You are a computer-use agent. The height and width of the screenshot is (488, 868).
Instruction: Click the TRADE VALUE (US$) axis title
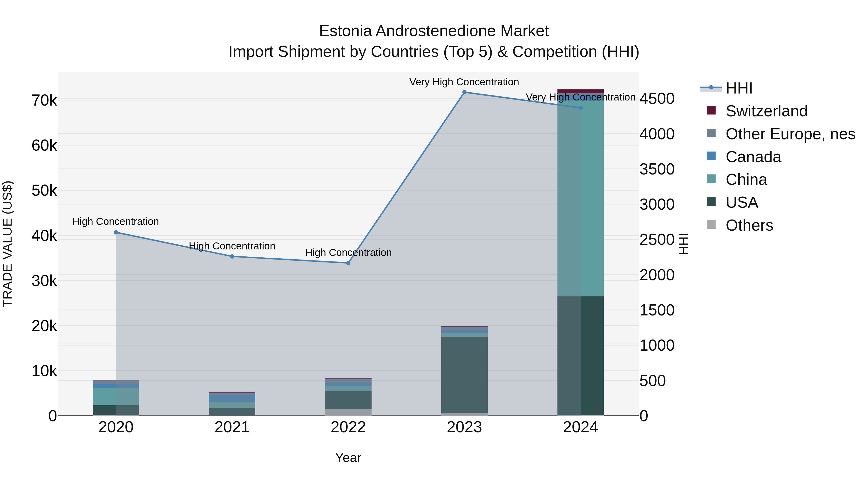(7, 244)
